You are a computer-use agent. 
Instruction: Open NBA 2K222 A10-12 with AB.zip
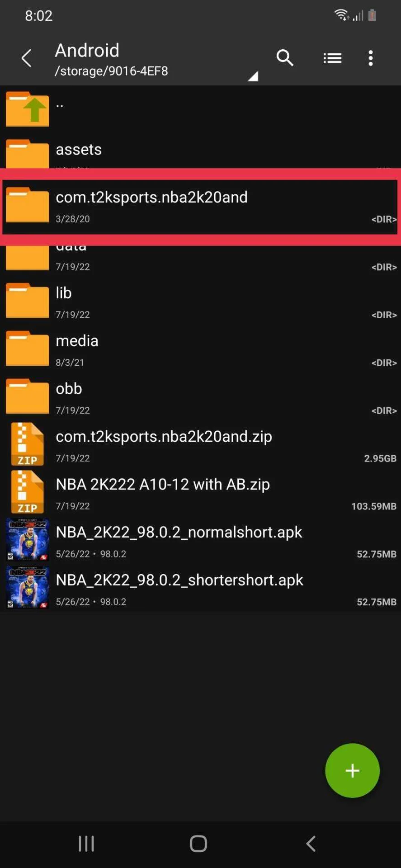click(163, 484)
